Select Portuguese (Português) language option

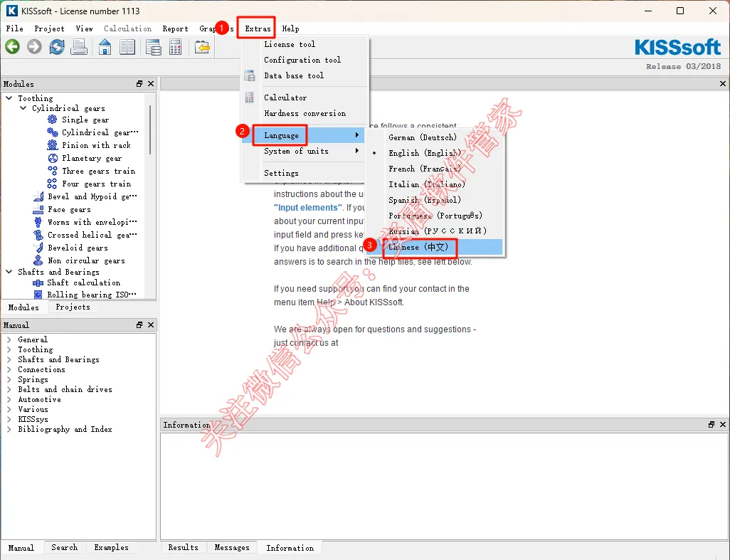tap(434, 216)
